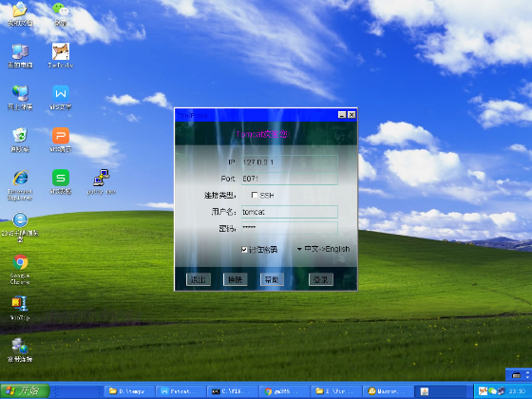Enable the SSH connection type checkbox
The image size is (532, 399).
point(255,195)
